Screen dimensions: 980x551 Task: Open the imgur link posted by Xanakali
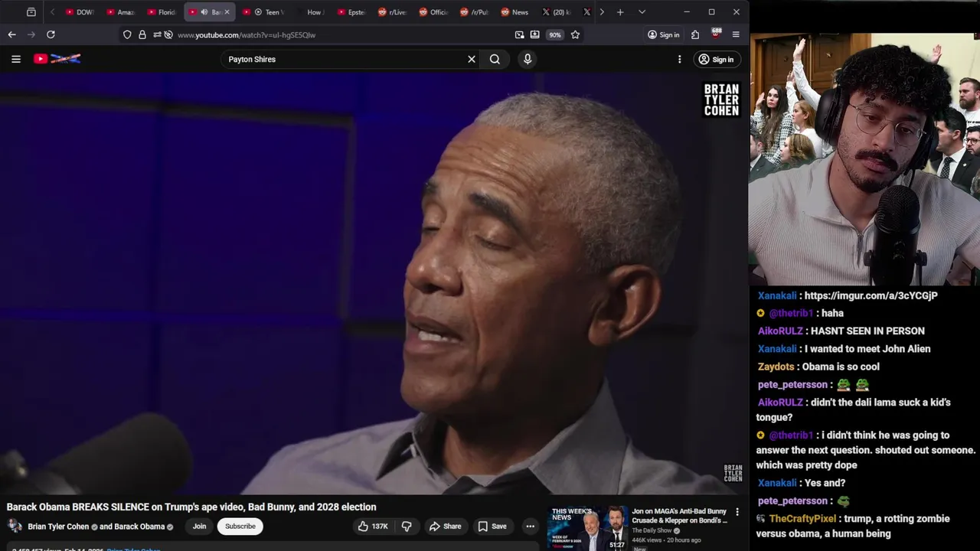(871, 295)
